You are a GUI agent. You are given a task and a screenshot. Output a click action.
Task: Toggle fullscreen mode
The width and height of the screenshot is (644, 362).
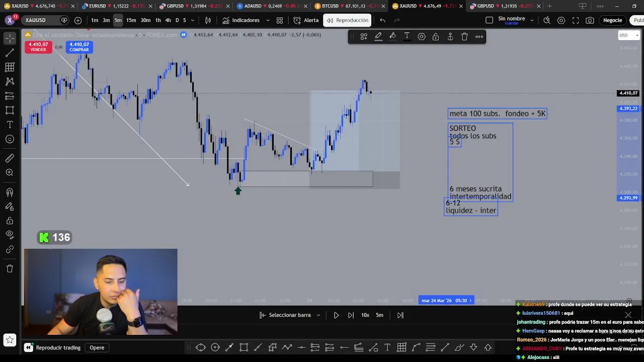575,20
